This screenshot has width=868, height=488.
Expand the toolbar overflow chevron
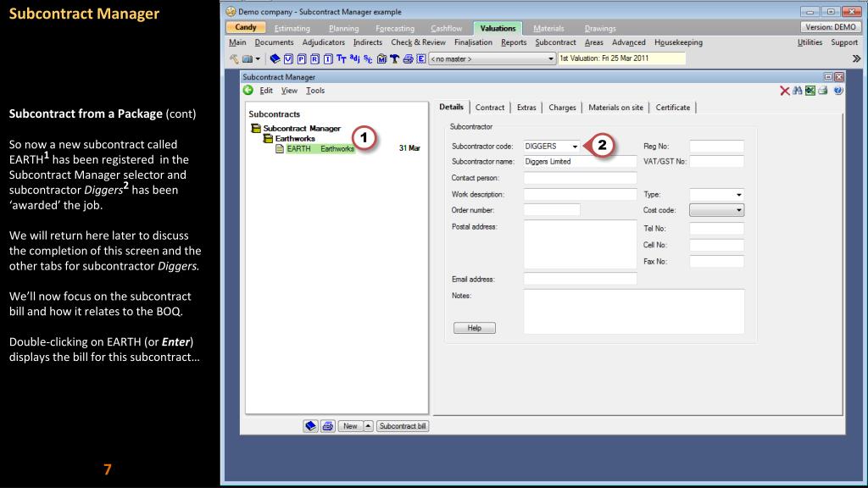(x=857, y=58)
